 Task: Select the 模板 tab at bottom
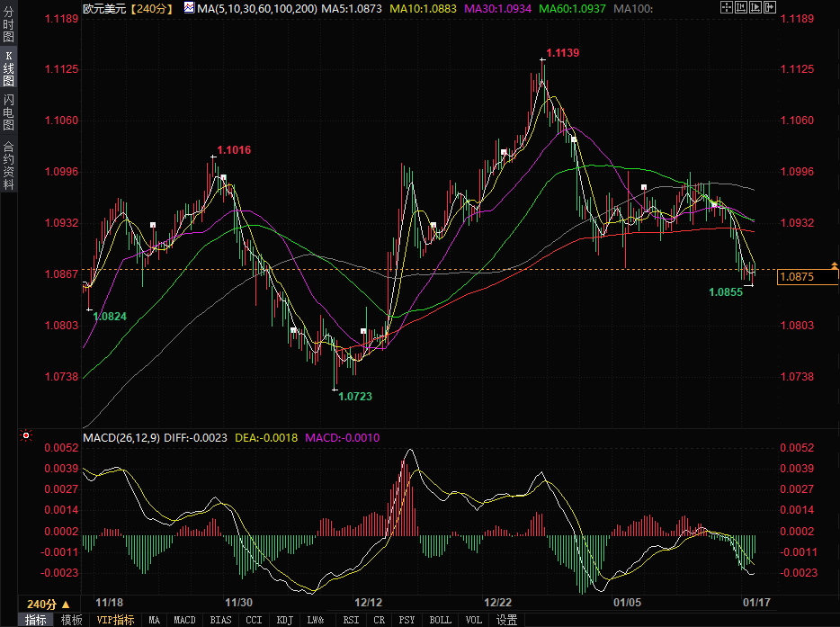(72, 620)
